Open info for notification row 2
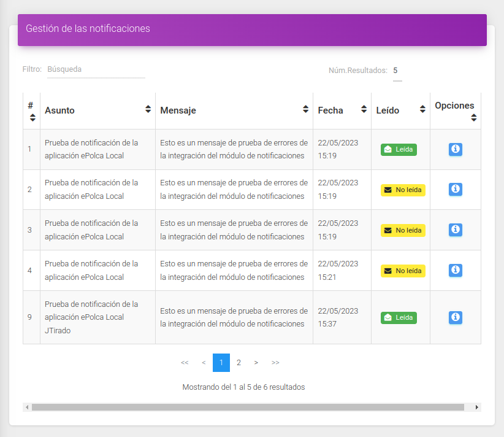 coord(455,189)
